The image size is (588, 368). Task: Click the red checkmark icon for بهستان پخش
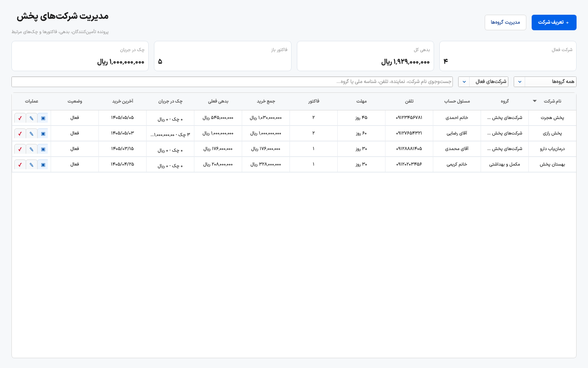(x=20, y=165)
